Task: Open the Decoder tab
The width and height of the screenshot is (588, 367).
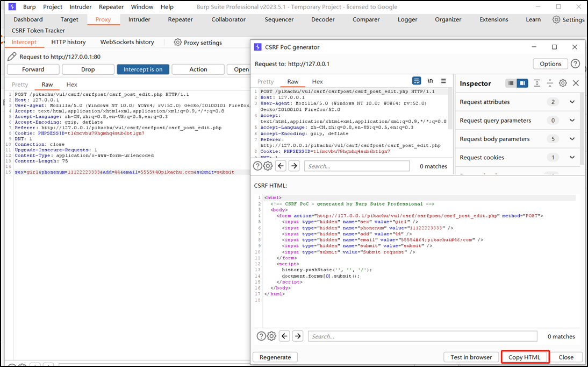Action: click(323, 19)
